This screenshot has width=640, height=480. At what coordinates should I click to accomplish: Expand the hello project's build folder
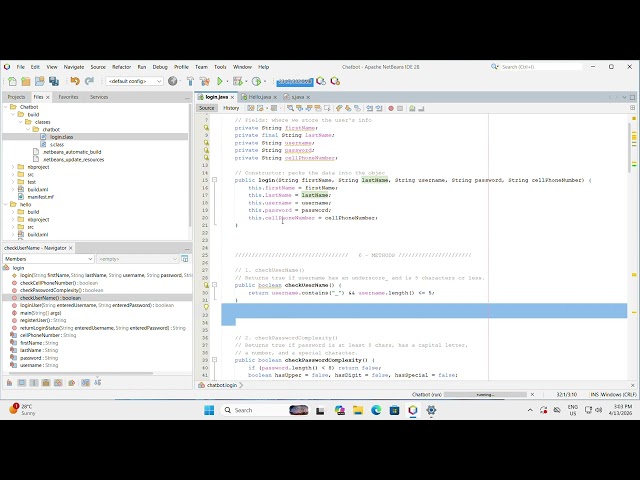[13, 212]
